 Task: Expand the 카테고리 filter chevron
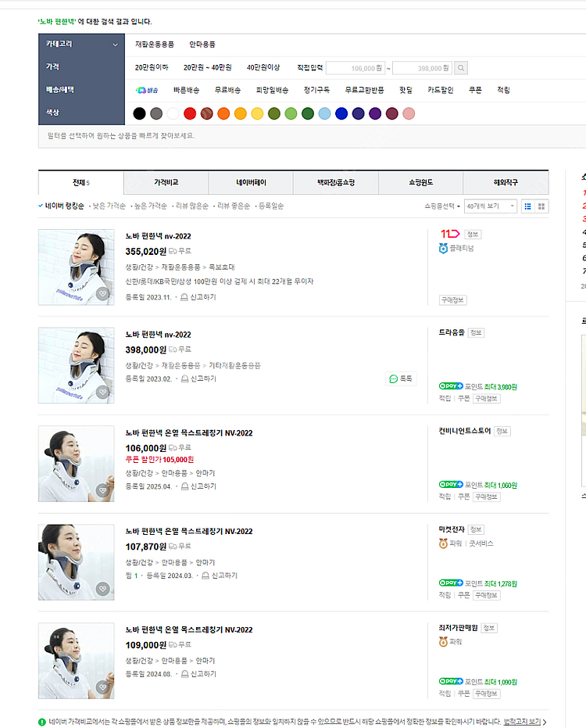[x=115, y=45]
